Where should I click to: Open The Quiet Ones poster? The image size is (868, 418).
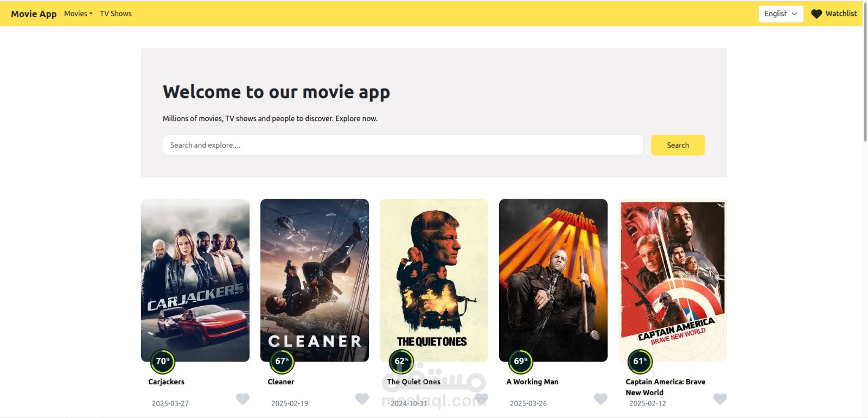click(434, 280)
